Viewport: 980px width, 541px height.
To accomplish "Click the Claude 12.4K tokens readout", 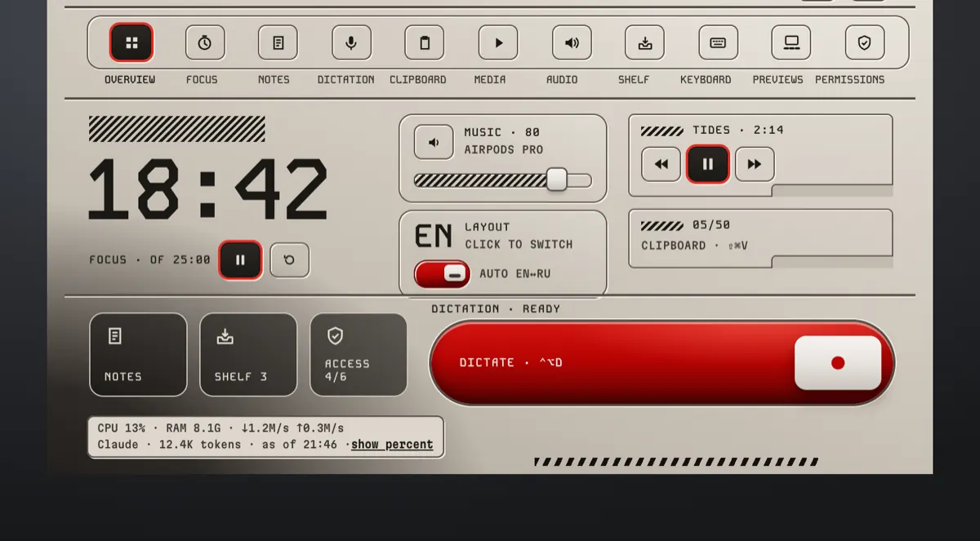I will pos(169,445).
